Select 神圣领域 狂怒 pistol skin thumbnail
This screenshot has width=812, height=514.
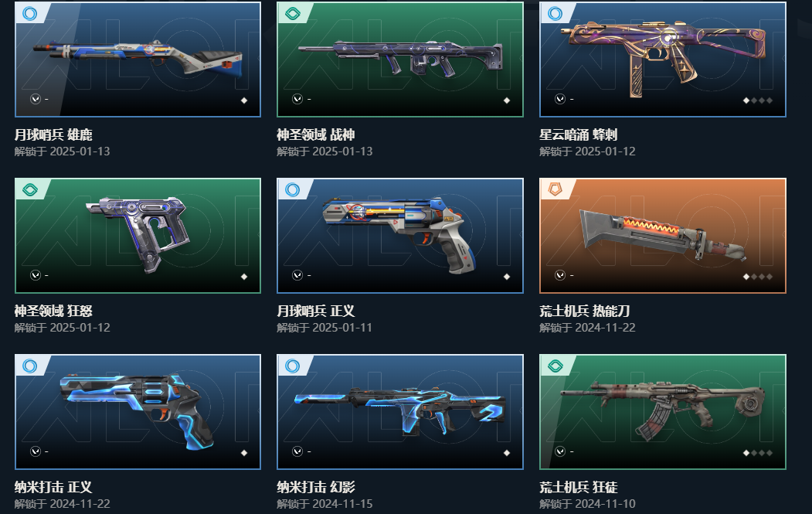pyautogui.click(x=138, y=236)
